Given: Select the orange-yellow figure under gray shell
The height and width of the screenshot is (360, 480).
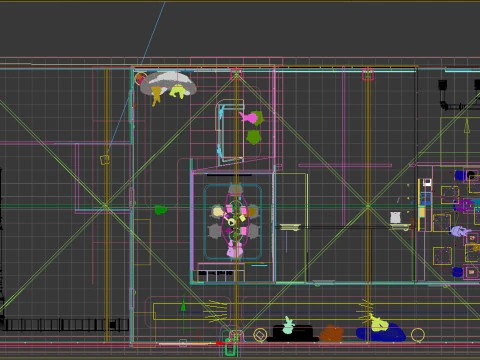Looking at the screenshot, I should click(156, 96).
